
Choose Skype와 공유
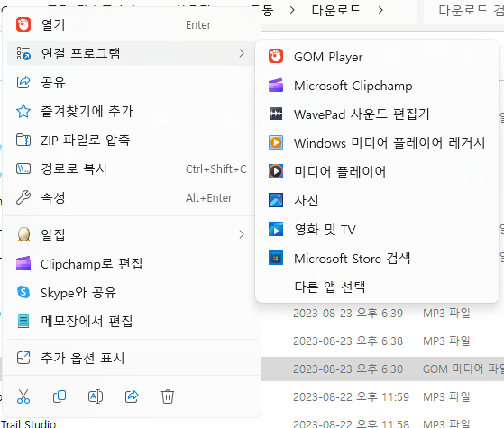[78, 293]
